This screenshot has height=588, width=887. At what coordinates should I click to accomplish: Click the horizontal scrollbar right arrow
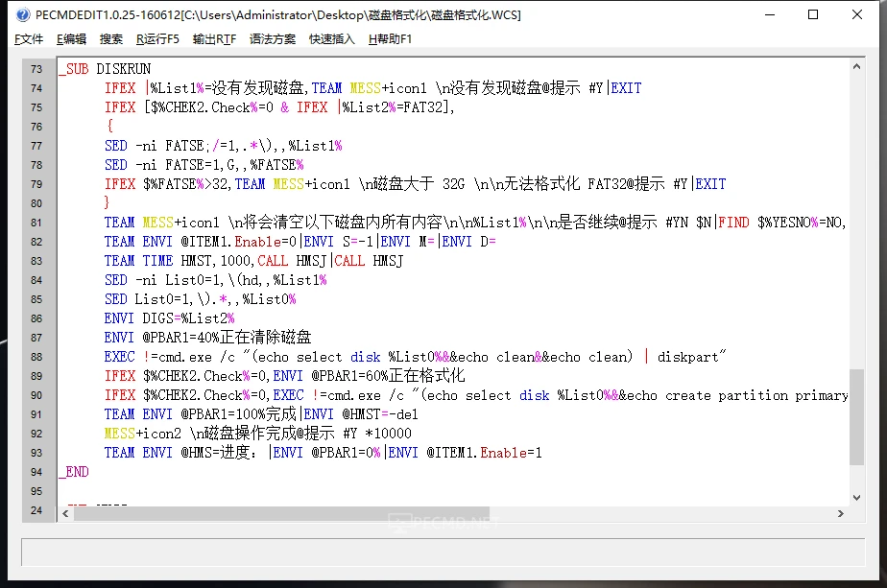pyautogui.click(x=841, y=513)
